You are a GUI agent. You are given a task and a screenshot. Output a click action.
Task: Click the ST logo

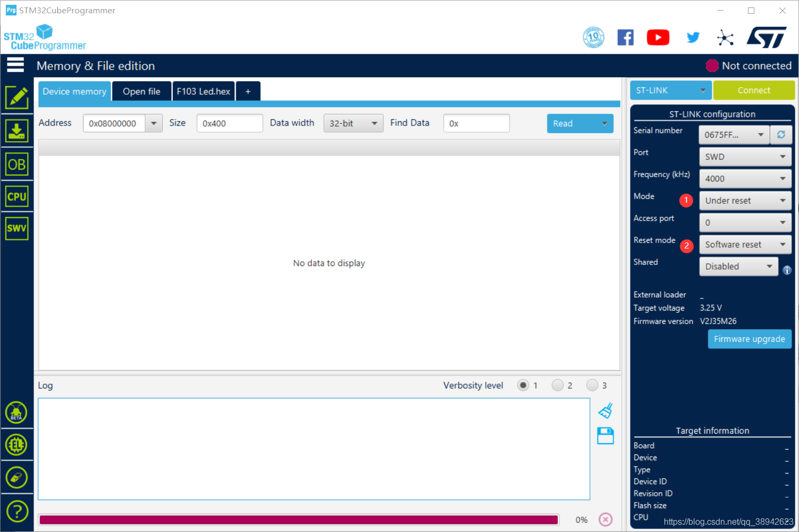point(767,37)
